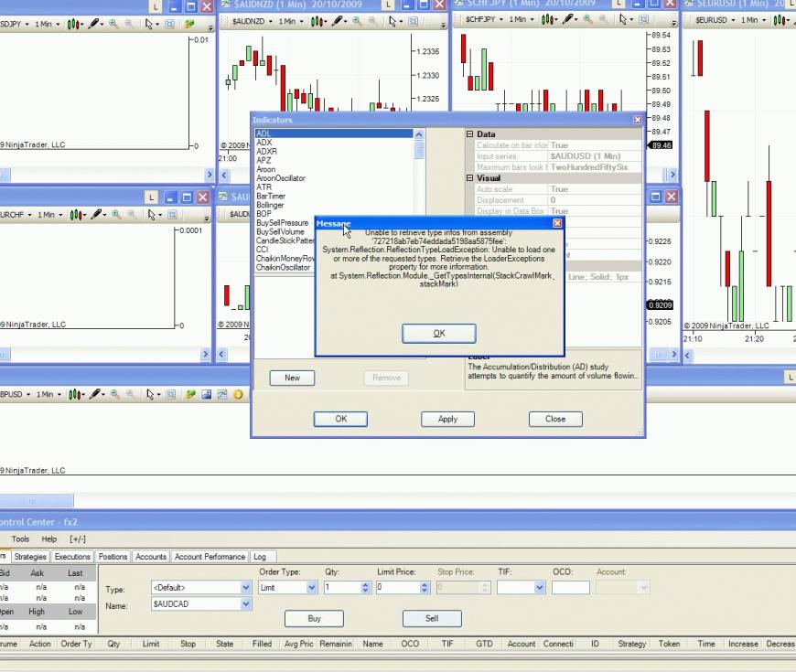Click zoom in magnifier on $CHFJPY chart
Viewport: 796px width, 672px height.
[x=587, y=19]
